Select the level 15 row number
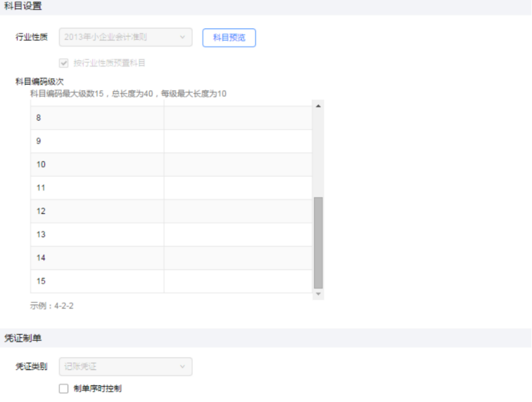 pyautogui.click(x=41, y=281)
